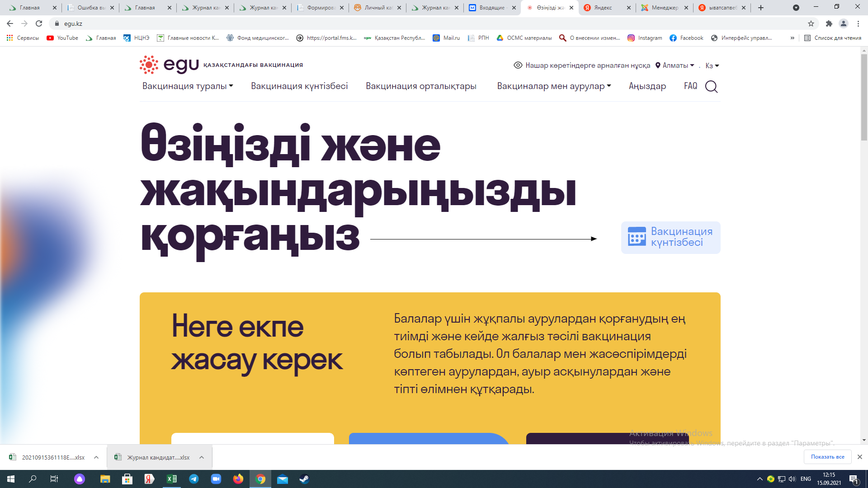868x488 pixels.
Task: Open the Instagram bookmark
Action: point(645,38)
